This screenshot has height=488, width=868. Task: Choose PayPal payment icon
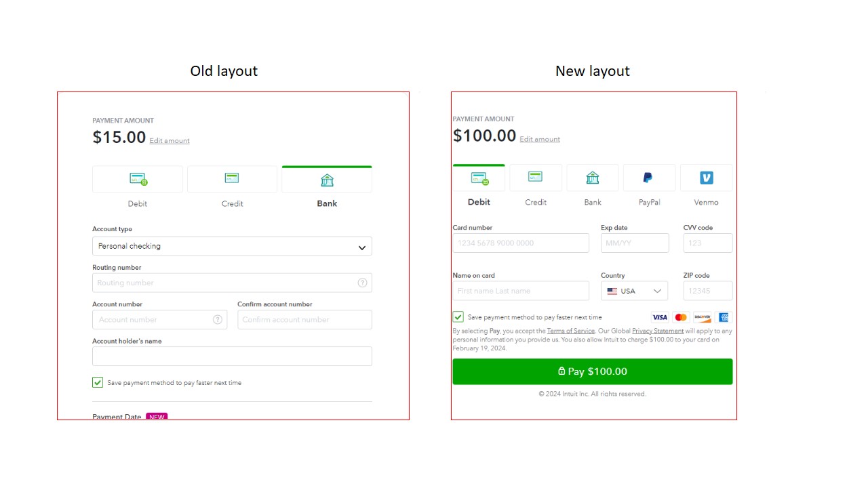[x=649, y=178]
